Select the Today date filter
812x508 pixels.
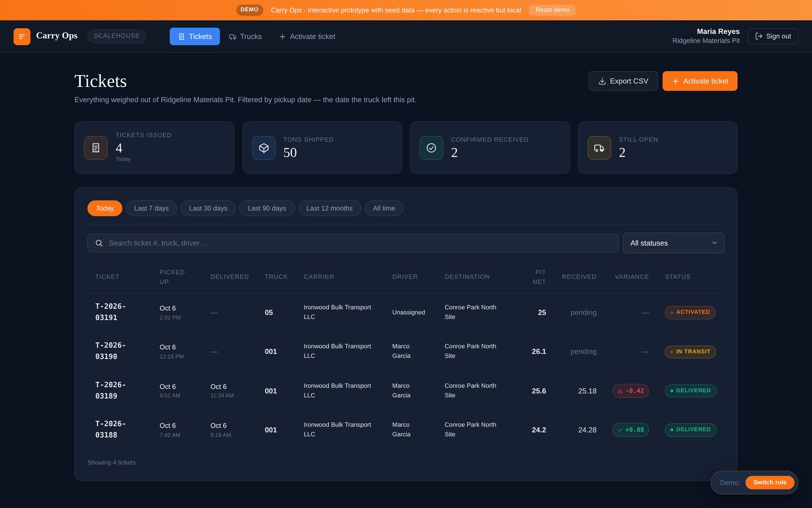[105, 208]
